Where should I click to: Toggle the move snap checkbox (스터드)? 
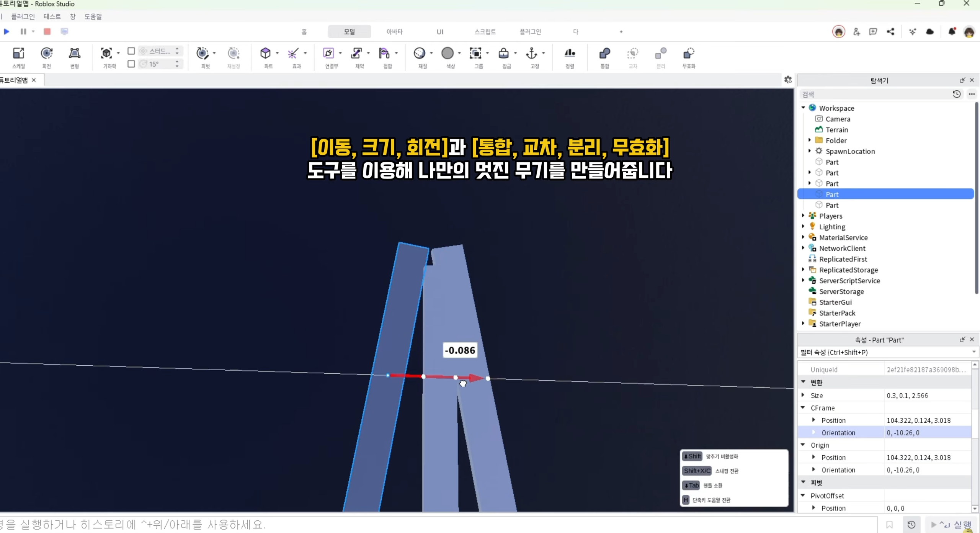pyautogui.click(x=131, y=51)
